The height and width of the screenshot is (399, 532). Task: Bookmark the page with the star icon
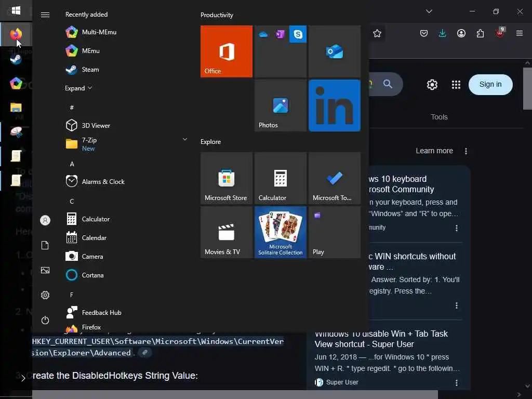coord(377,33)
